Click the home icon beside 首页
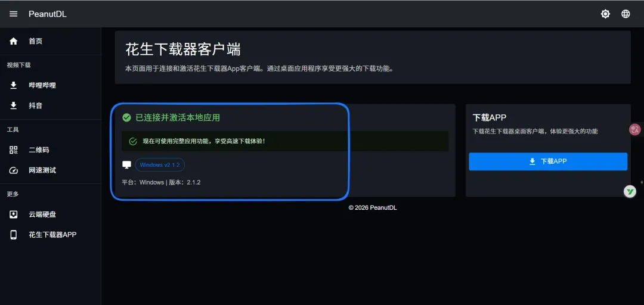 [14, 41]
